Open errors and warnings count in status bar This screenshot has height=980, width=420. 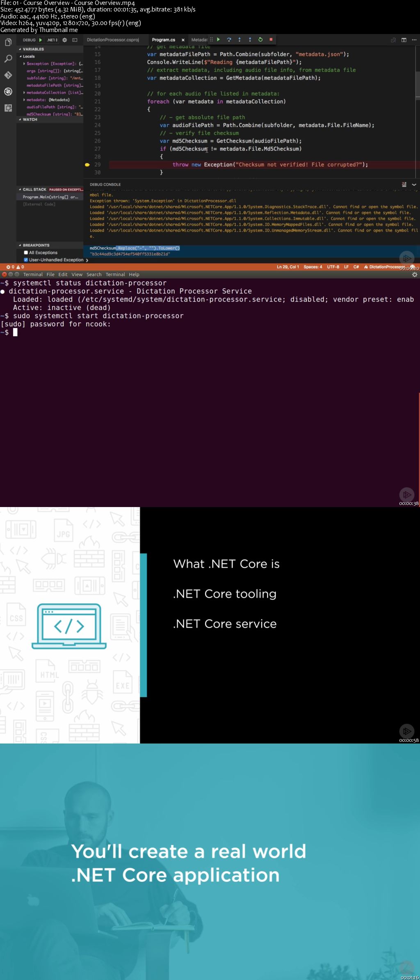pyautogui.click(x=15, y=267)
